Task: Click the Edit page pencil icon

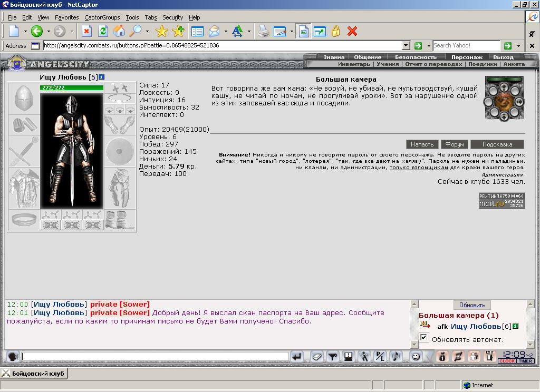Action: [x=279, y=31]
